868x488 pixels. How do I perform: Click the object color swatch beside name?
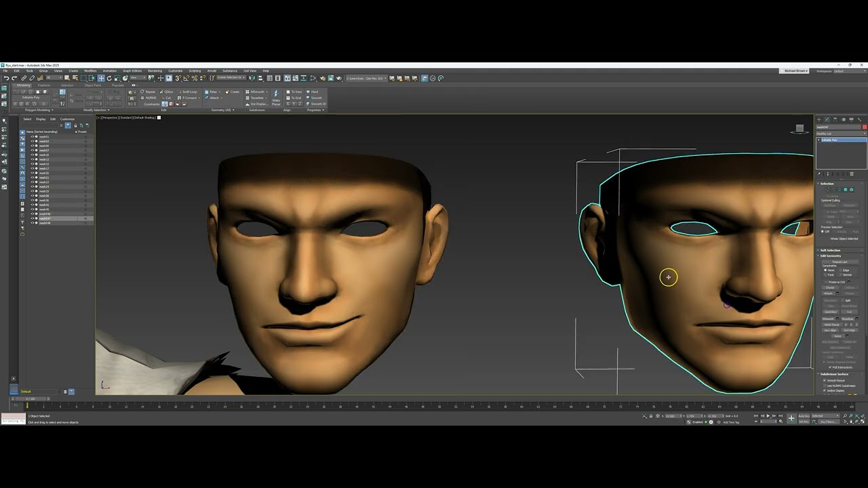pos(864,127)
